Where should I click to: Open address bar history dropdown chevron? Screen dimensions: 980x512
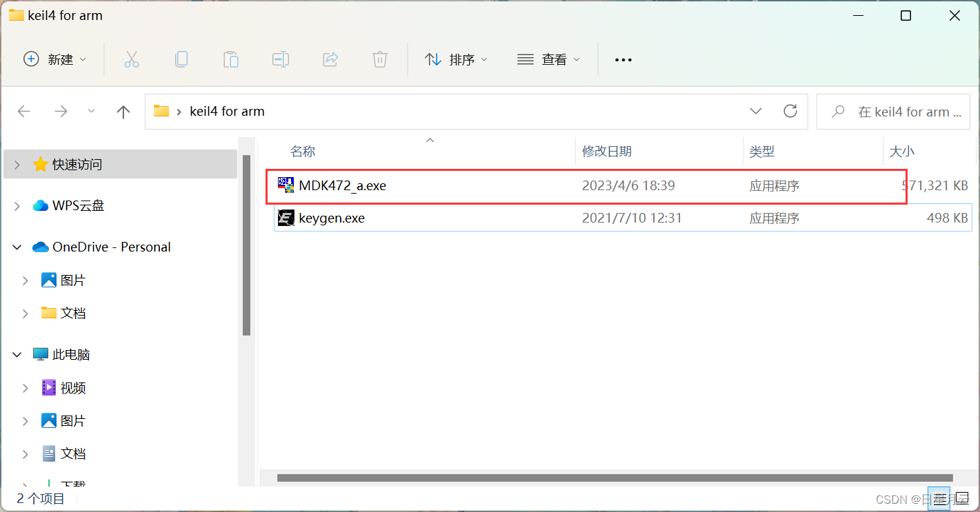(756, 111)
